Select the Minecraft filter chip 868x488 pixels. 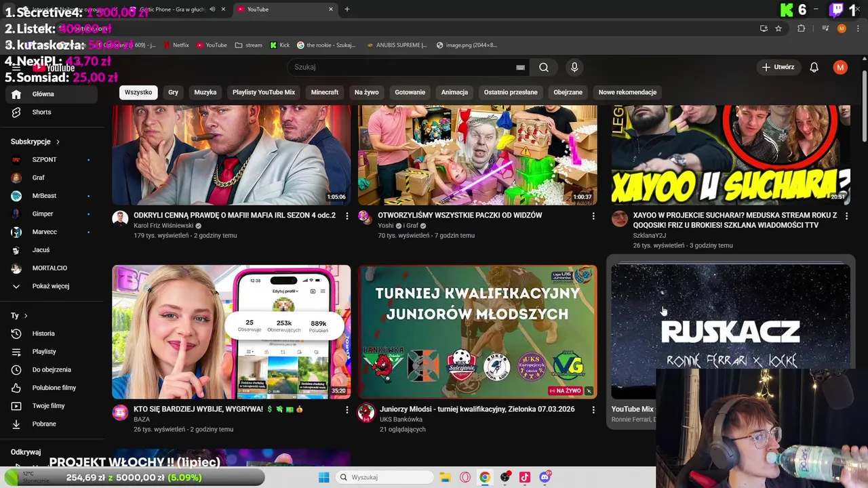tap(325, 92)
